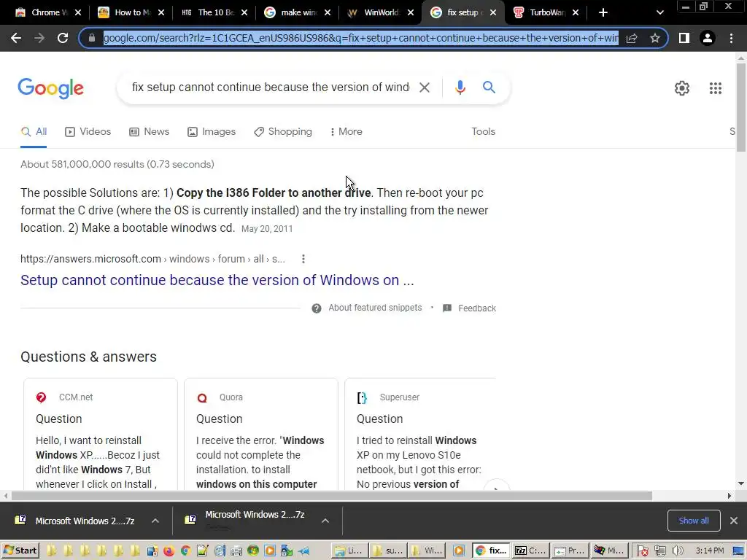Click the About featured snippets help icon

coord(317,308)
